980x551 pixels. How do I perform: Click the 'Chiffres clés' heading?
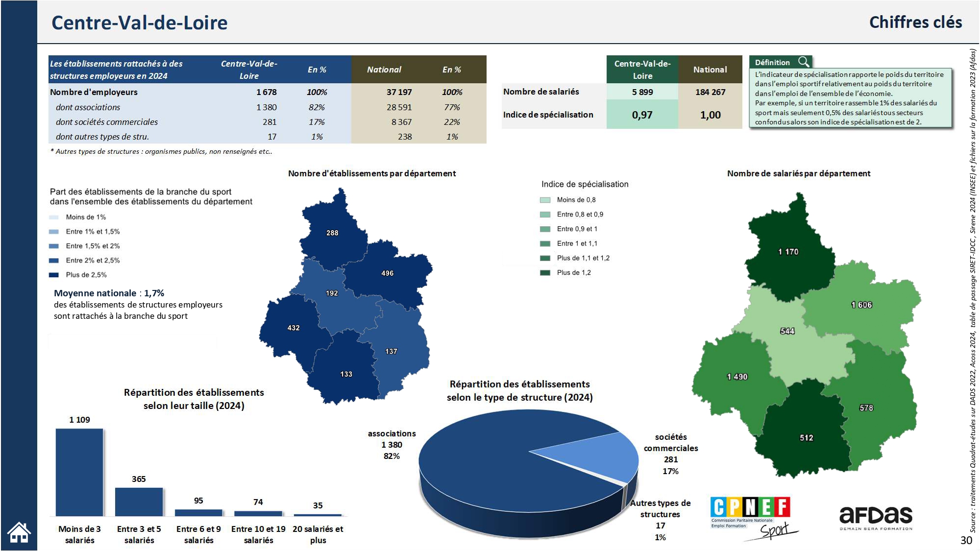tap(915, 23)
